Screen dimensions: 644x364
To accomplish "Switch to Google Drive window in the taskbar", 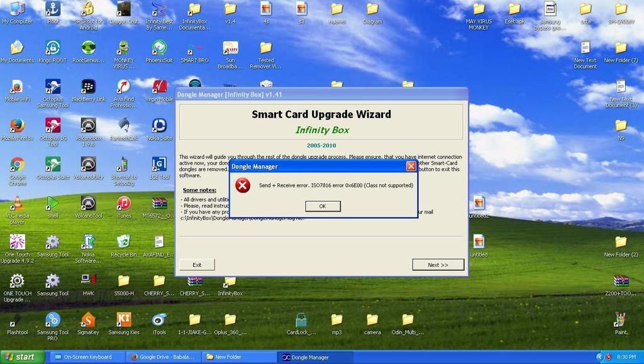I will click(x=163, y=357).
